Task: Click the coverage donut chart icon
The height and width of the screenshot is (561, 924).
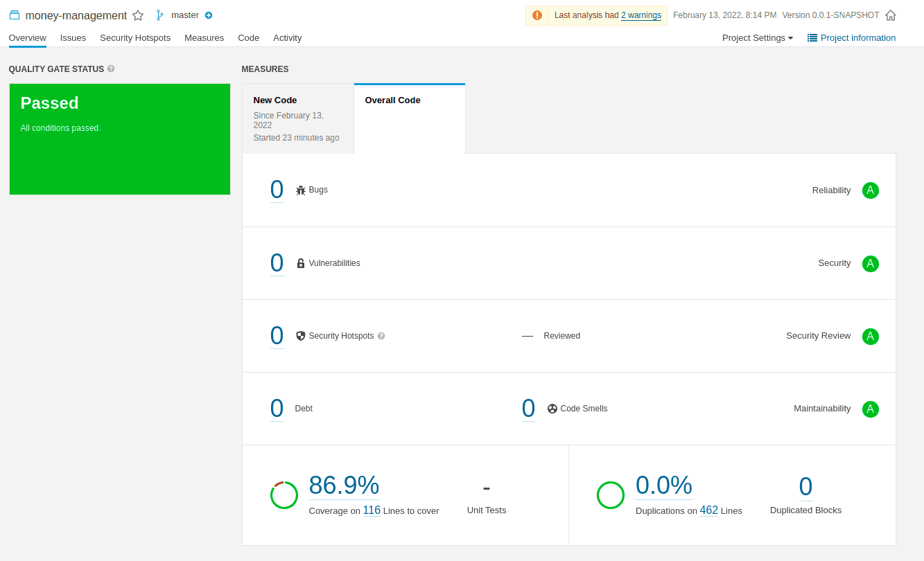Action: (284, 495)
